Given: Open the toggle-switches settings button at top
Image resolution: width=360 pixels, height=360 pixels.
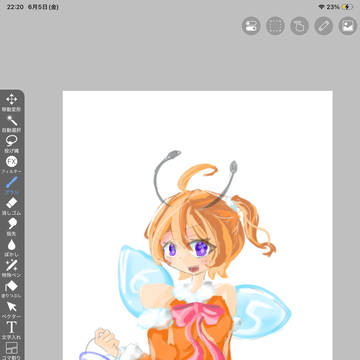Looking at the screenshot, I should [251, 26].
